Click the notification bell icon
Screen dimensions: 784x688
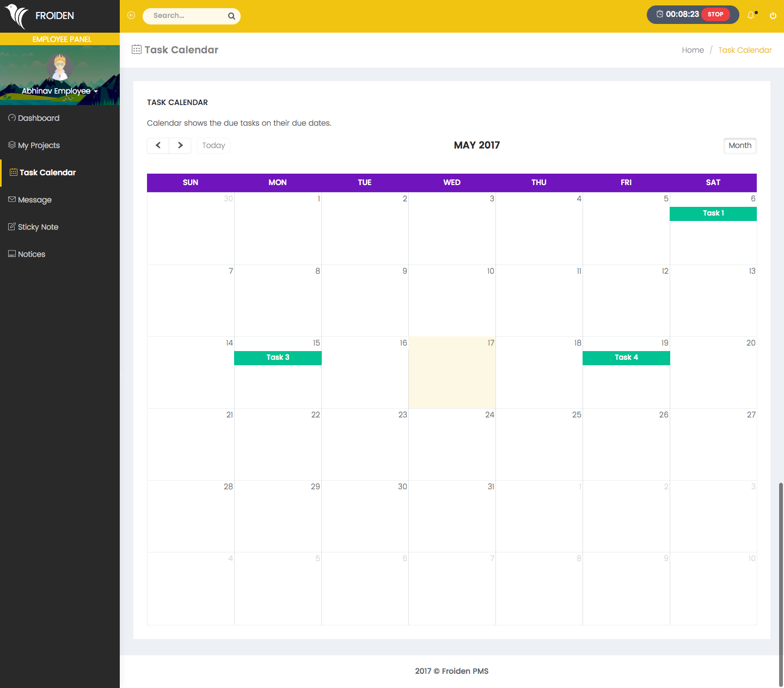[751, 15]
